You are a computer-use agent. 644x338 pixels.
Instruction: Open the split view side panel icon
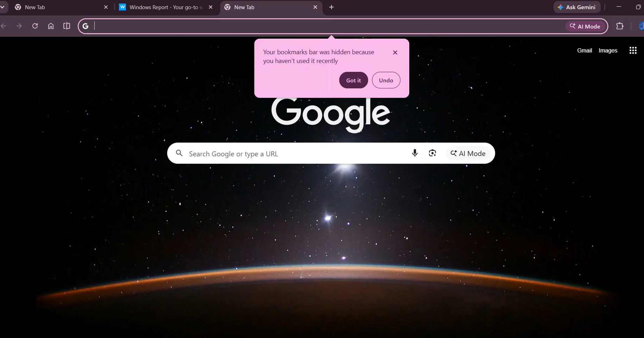coord(67,26)
